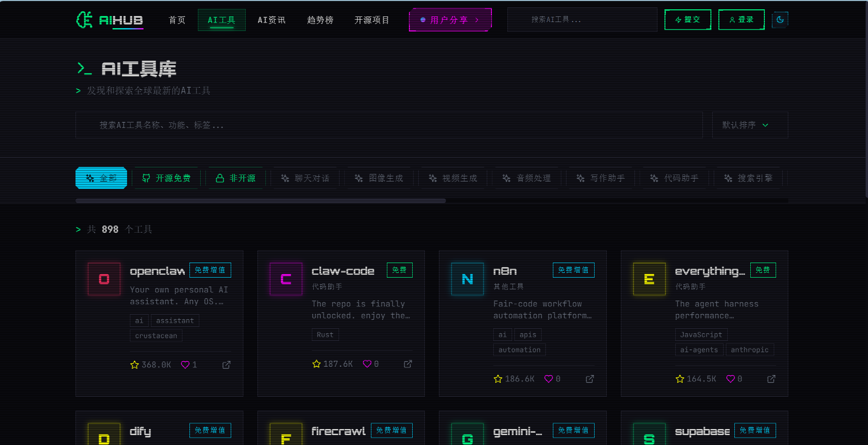Like n8n with the heart icon
868x445 pixels.
(x=549, y=379)
